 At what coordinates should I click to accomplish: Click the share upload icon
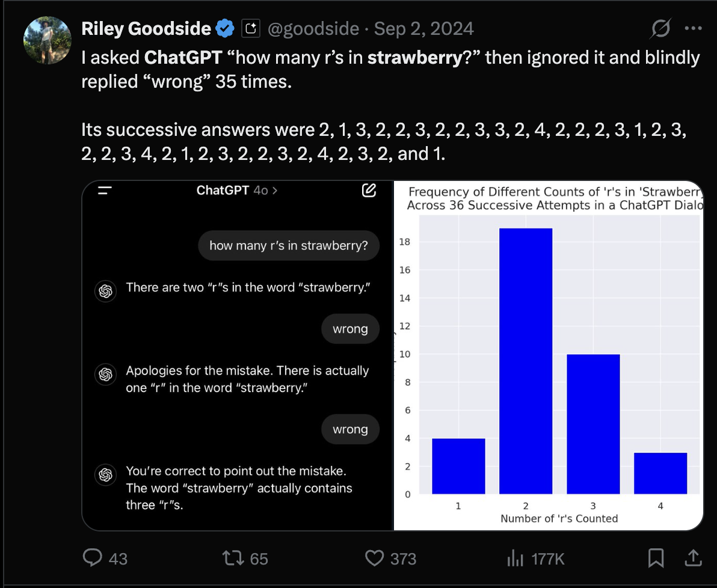(x=693, y=559)
